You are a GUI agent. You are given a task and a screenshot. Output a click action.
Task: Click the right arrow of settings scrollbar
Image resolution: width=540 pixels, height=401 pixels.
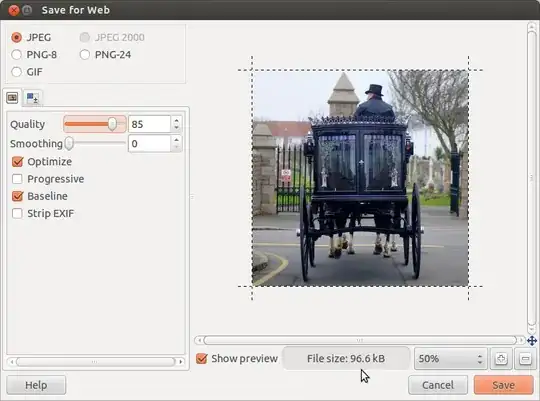[x=180, y=362]
